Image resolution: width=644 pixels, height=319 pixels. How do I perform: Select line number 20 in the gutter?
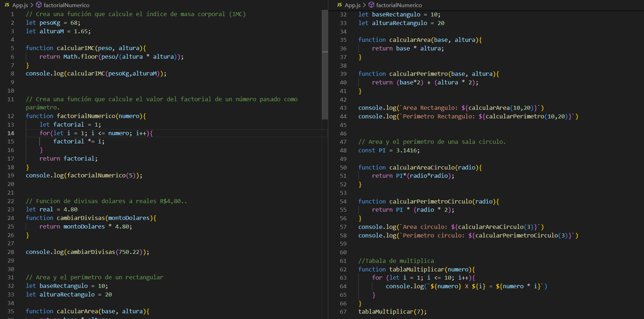coord(11,184)
